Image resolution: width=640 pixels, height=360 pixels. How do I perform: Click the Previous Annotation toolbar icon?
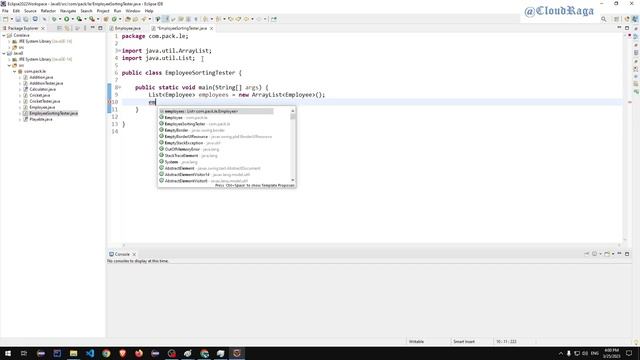tap(219, 19)
